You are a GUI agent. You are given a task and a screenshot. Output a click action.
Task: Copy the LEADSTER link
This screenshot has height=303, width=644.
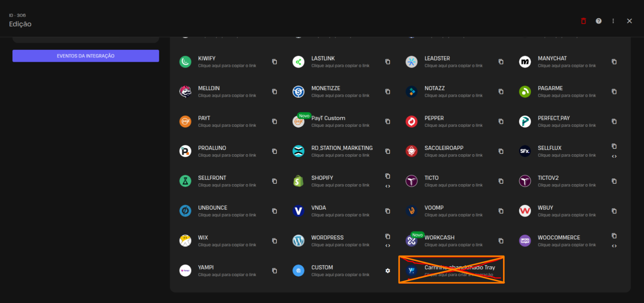[x=501, y=62]
